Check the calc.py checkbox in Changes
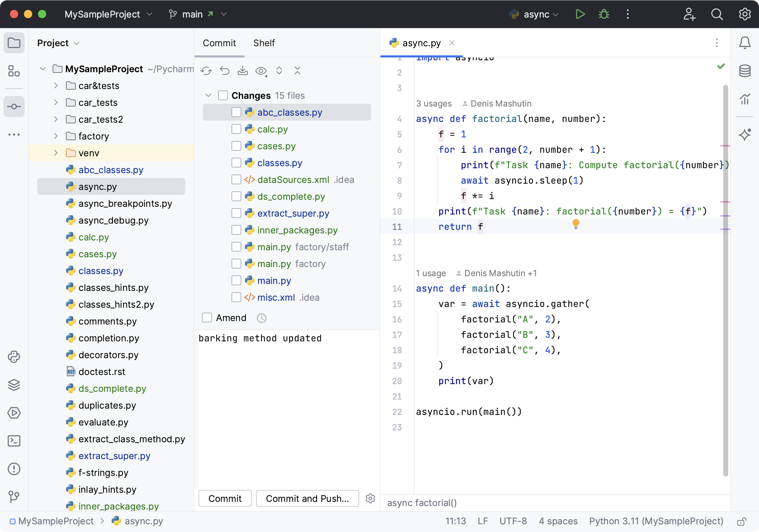Viewport: 759px width, 532px height. [236, 129]
